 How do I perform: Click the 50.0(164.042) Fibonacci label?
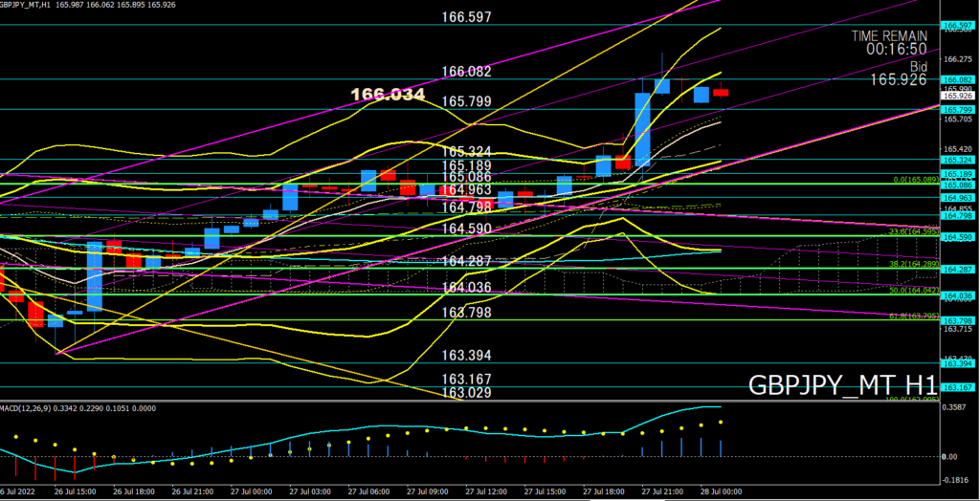pyautogui.click(x=914, y=290)
